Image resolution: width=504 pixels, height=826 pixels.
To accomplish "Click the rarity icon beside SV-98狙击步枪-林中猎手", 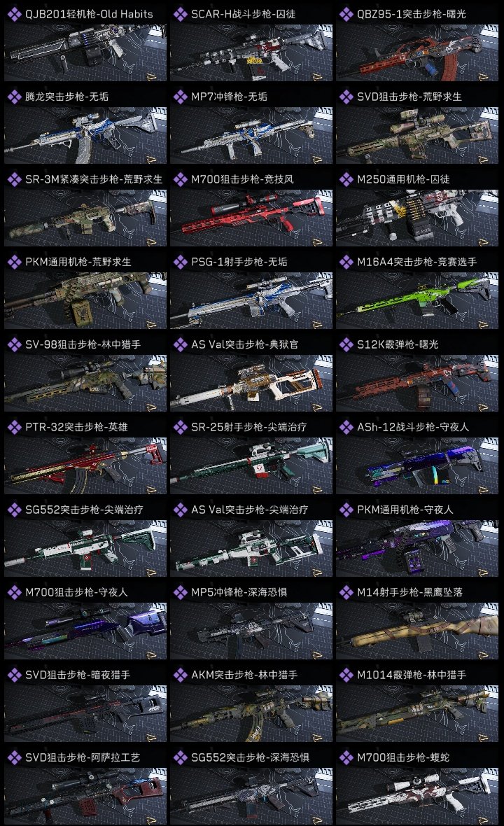I will pyautogui.click(x=14, y=345).
